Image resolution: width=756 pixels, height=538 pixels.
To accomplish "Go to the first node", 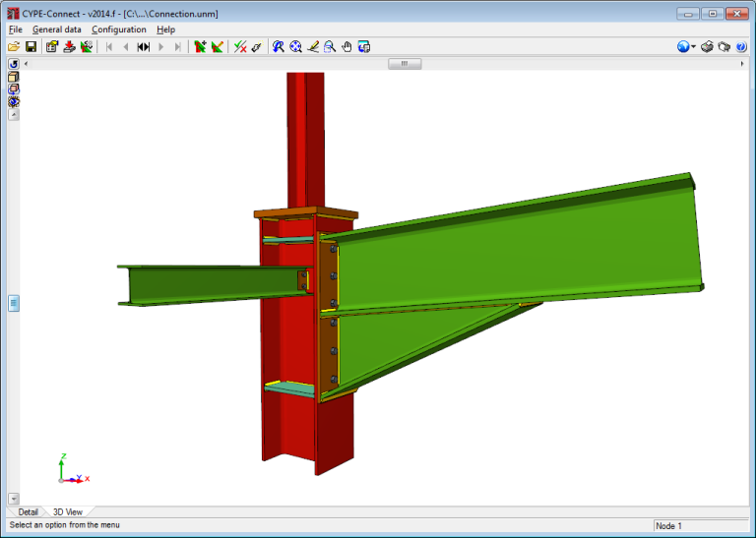I will [109, 47].
